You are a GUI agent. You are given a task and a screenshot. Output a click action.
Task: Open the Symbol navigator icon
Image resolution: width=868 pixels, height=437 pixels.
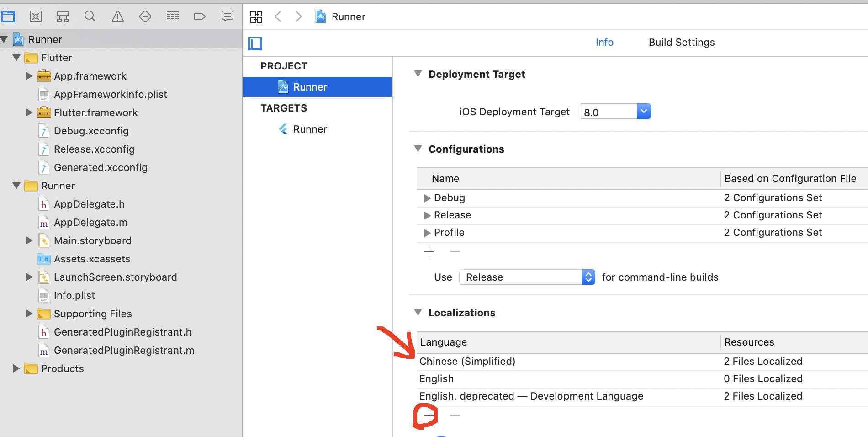tap(63, 17)
